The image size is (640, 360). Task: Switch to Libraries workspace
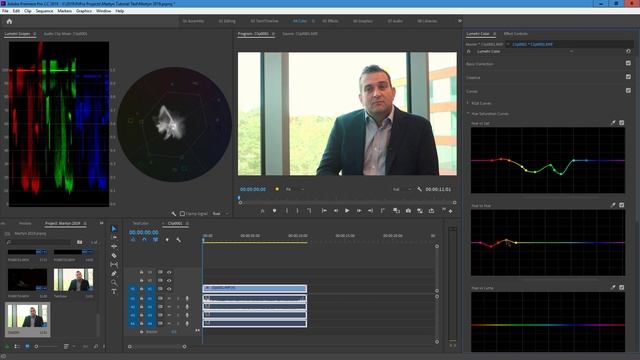coord(427,21)
